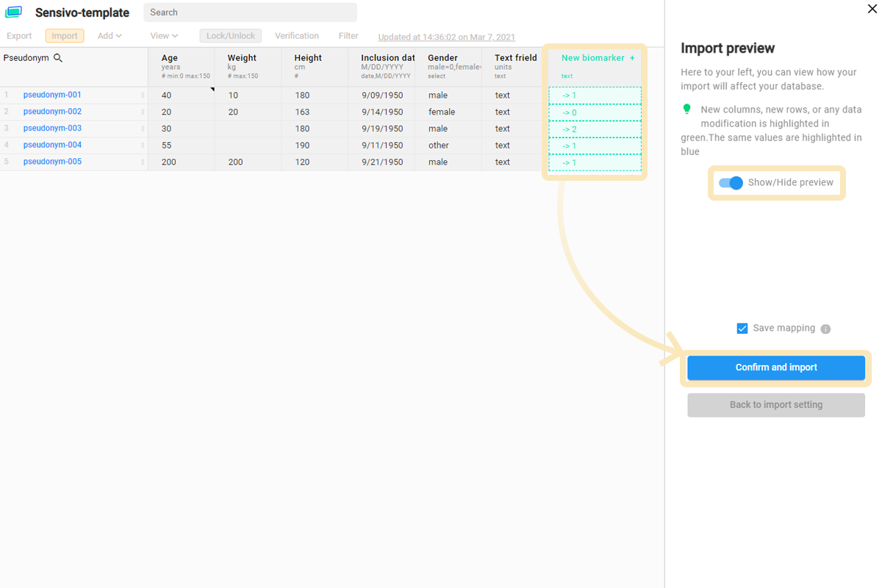
Task: Open the pseudonym-002 link
Action: (52, 112)
